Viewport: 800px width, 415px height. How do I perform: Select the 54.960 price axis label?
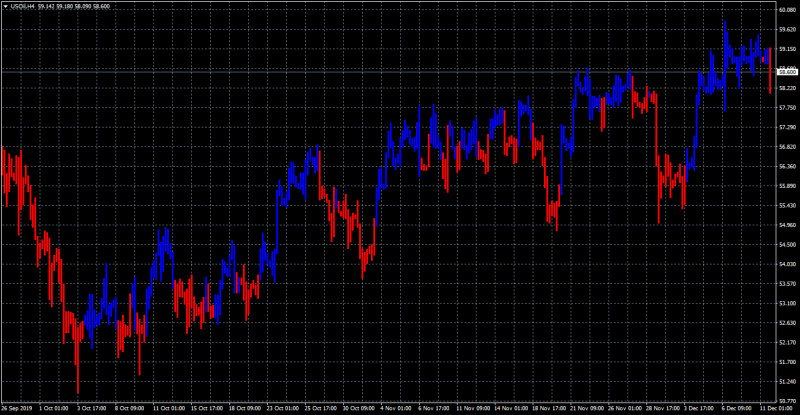pos(787,225)
